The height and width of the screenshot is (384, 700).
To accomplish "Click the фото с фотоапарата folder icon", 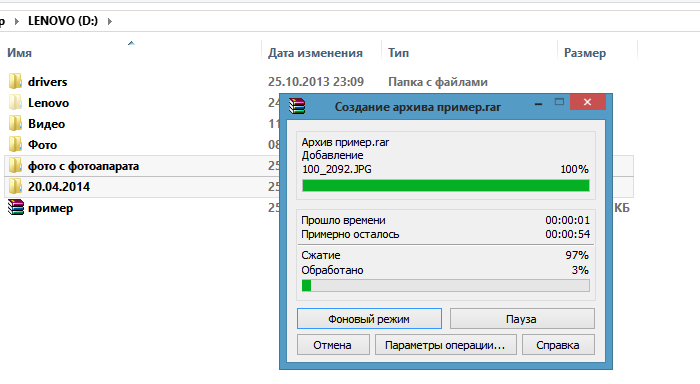I will (15, 166).
